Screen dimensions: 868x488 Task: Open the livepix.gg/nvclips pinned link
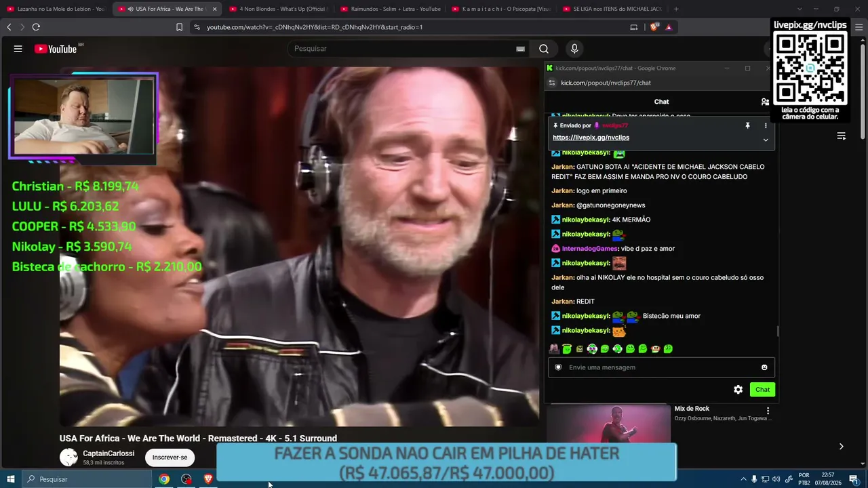coord(591,138)
